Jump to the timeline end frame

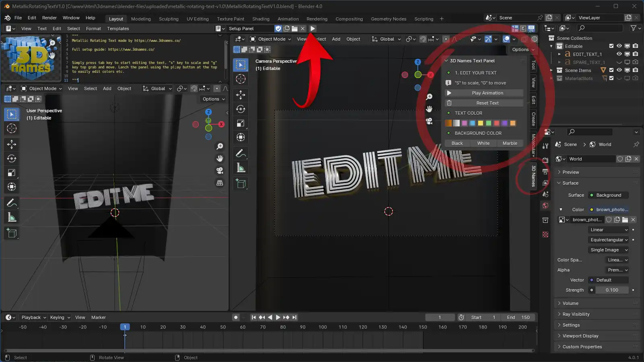(295, 317)
